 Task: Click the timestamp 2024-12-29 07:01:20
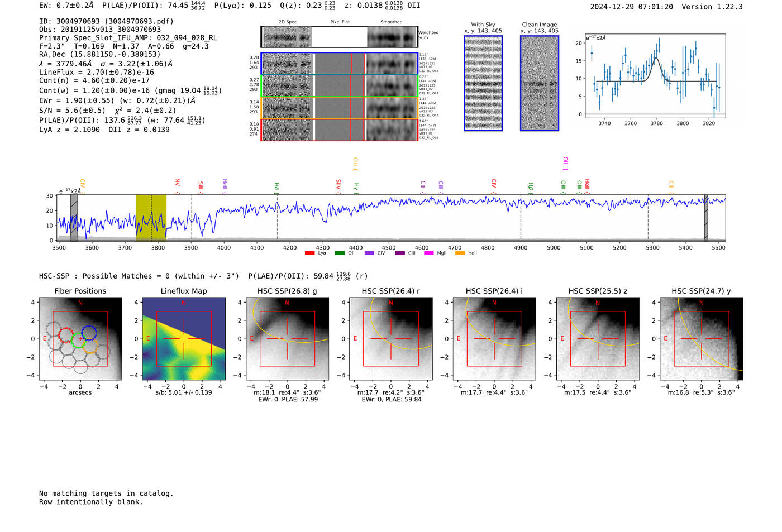tap(632, 7)
